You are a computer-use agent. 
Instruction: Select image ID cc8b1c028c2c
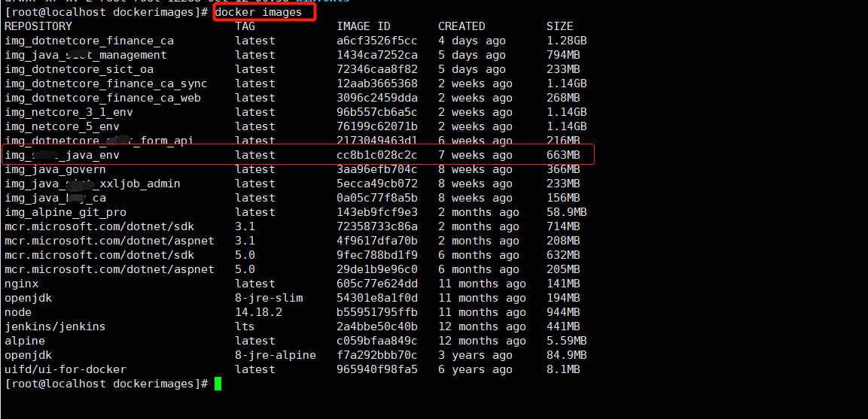tap(377, 156)
